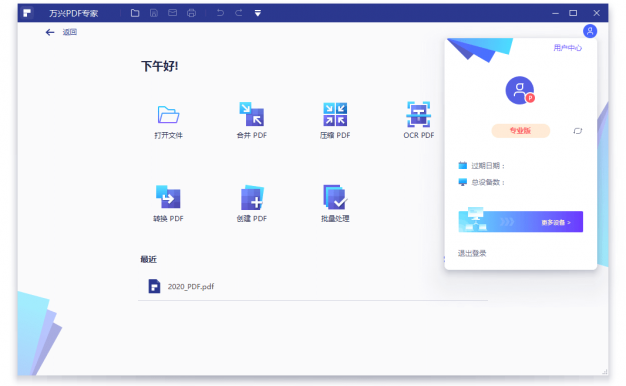Image resolution: width=626 pixels, height=386 pixels.
Task: Click the large profile avatar in account panel
Action: (x=519, y=90)
